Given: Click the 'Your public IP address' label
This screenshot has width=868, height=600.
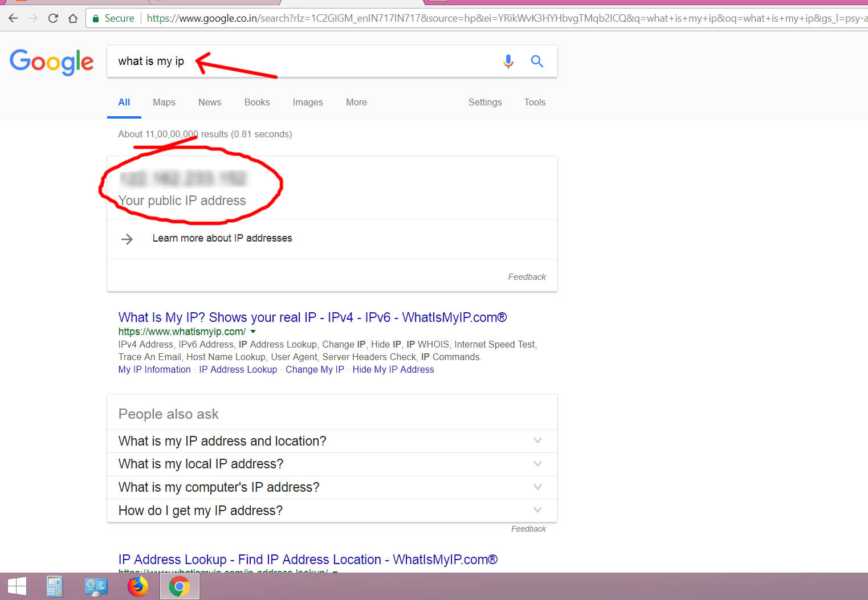Looking at the screenshot, I should pos(182,201).
